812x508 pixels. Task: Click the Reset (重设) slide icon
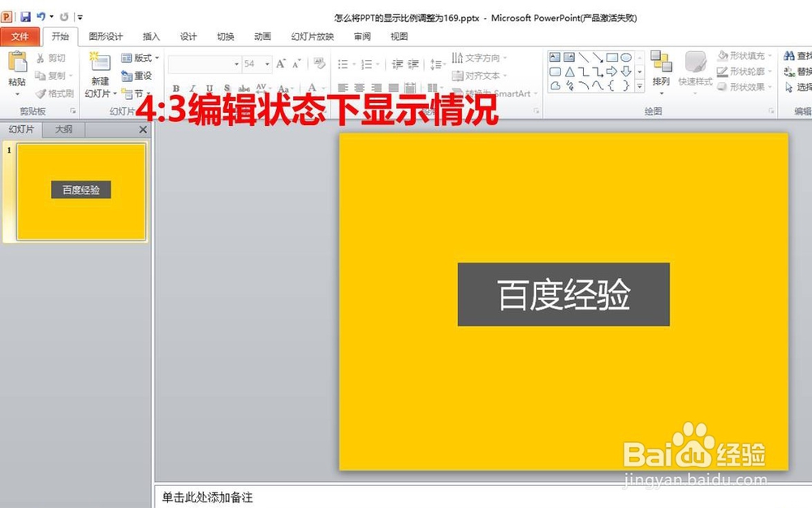pyautogui.click(x=127, y=76)
